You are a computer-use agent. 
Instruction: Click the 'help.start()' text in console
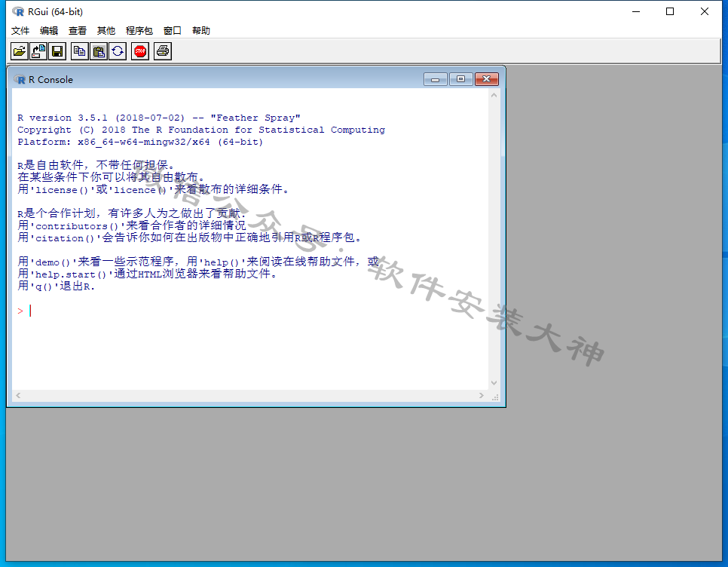tap(71, 275)
